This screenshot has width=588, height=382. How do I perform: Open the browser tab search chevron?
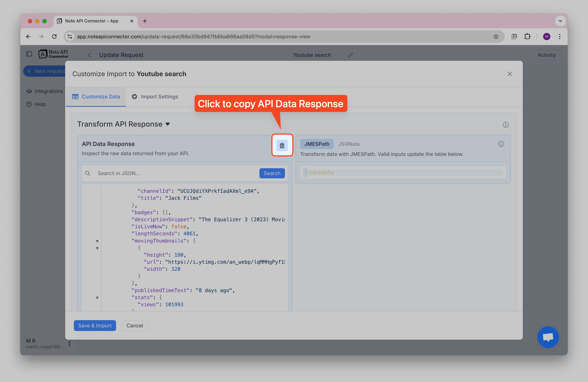click(x=560, y=21)
